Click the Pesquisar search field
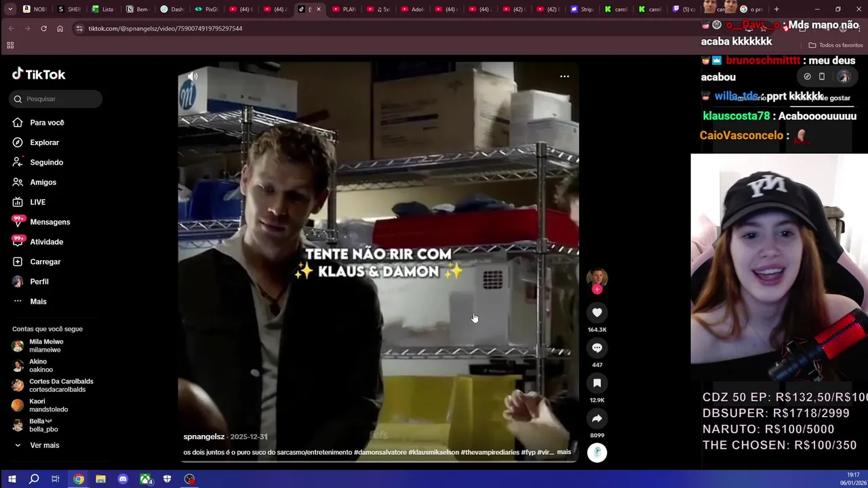 tap(56, 99)
